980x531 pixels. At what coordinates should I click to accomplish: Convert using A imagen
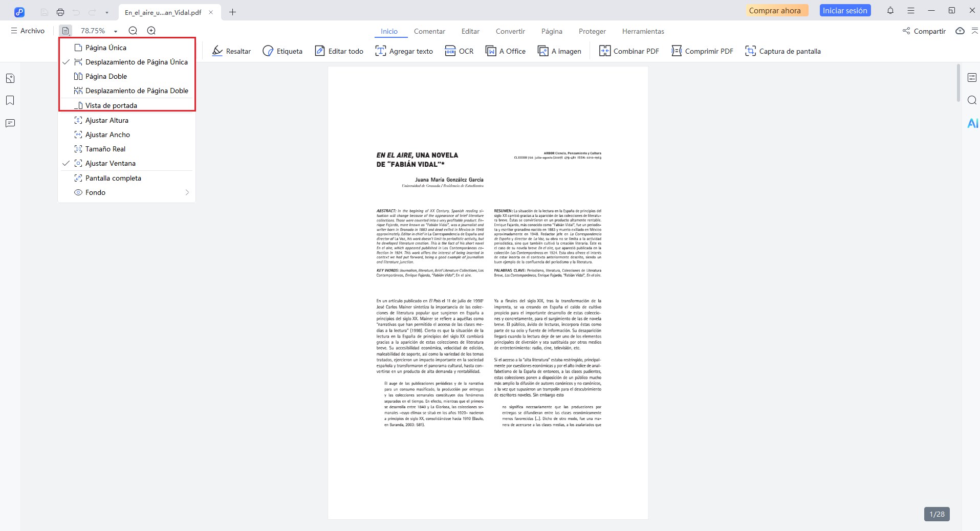559,51
